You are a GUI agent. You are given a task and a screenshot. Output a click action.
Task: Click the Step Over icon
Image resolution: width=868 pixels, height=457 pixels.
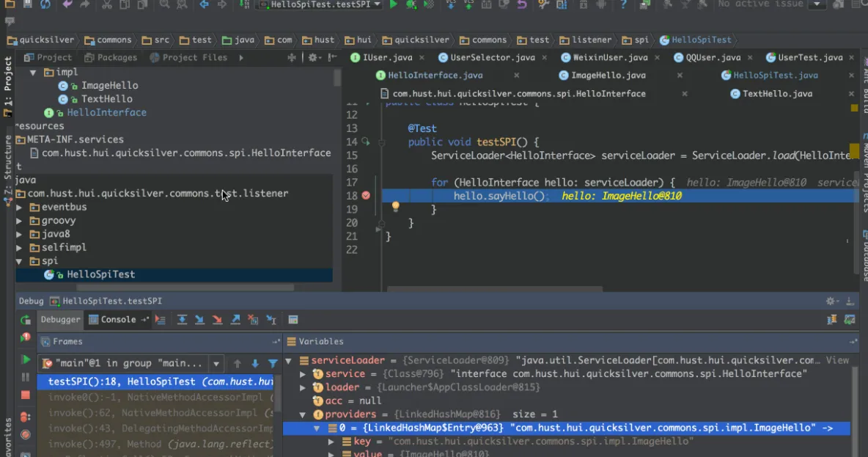pyautogui.click(x=182, y=320)
